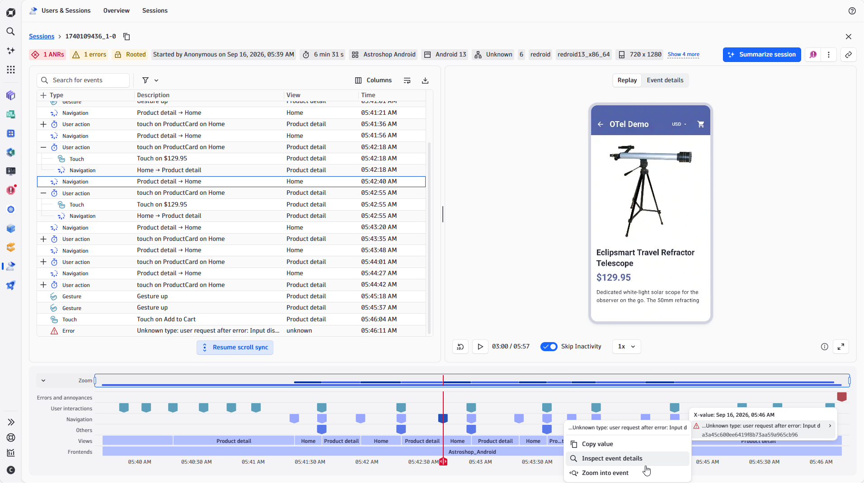The height and width of the screenshot is (489, 868).
Task: Expand the User action row at 05:44:42 AM
Action: pos(43,285)
